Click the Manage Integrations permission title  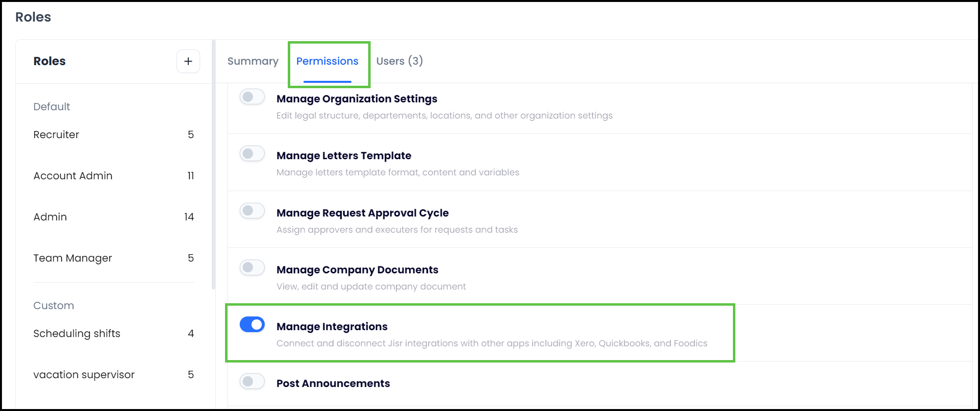(332, 327)
